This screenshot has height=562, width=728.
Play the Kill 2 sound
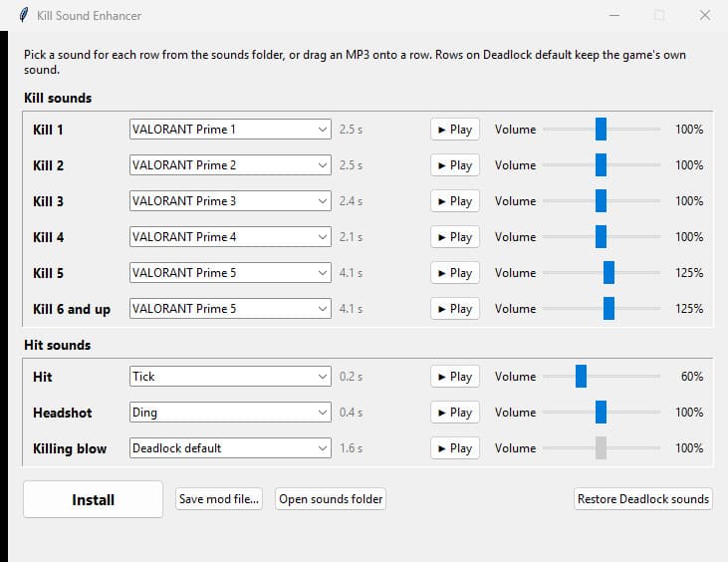[x=454, y=165]
